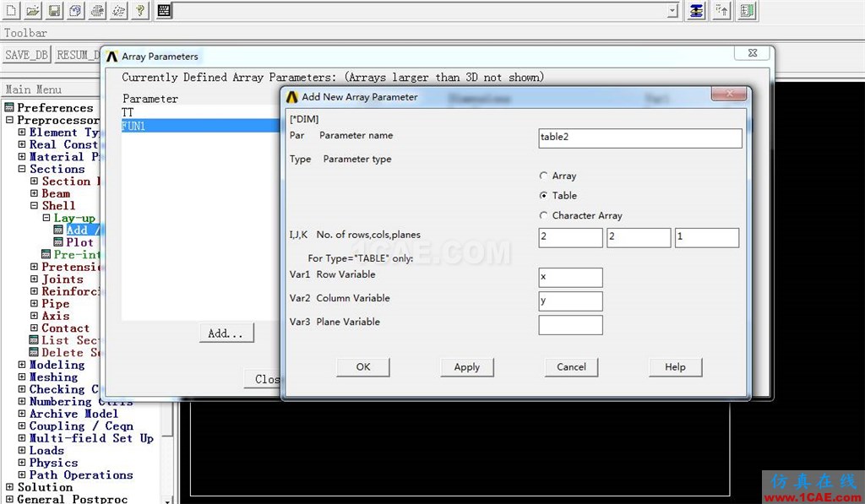Open the command input dropdown arrow
This screenshot has width=865, height=504.
coord(672,10)
